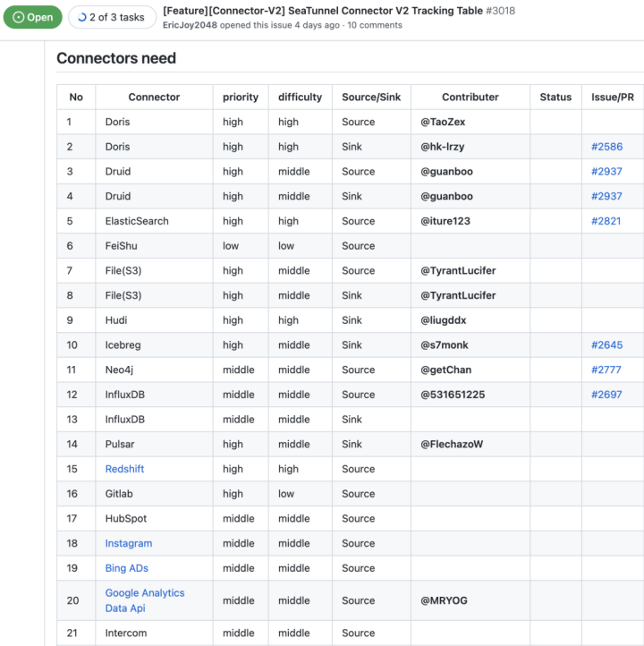Open the #2697 InfluxDB link

[x=606, y=395]
